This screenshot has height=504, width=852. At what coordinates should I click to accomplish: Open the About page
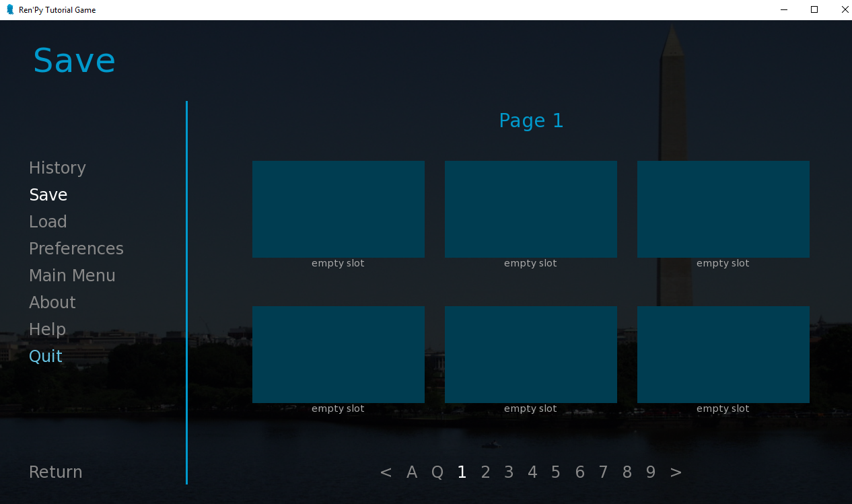(x=52, y=302)
